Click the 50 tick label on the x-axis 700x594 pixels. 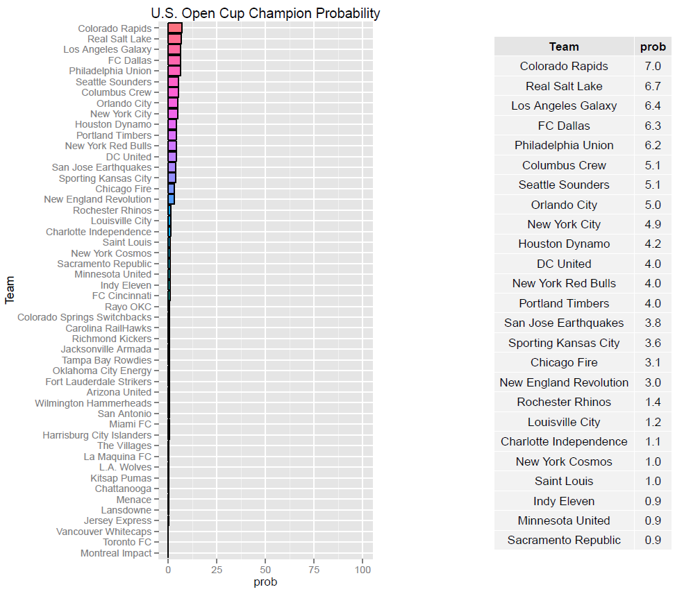[x=265, y=569]
